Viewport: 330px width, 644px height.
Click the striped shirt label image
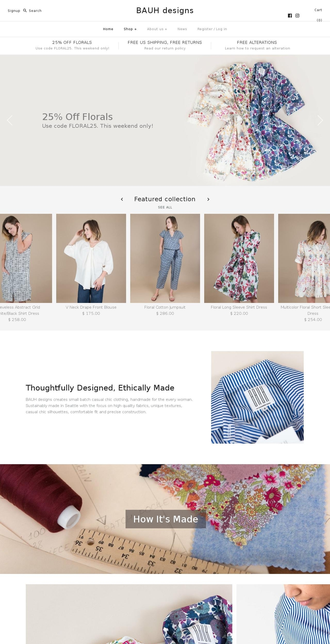257,397
